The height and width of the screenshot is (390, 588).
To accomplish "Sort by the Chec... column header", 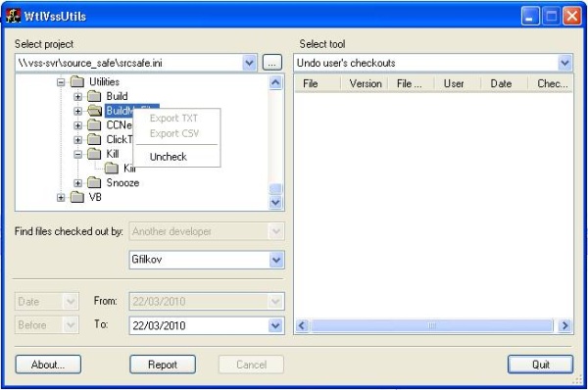I will (551, 83).
